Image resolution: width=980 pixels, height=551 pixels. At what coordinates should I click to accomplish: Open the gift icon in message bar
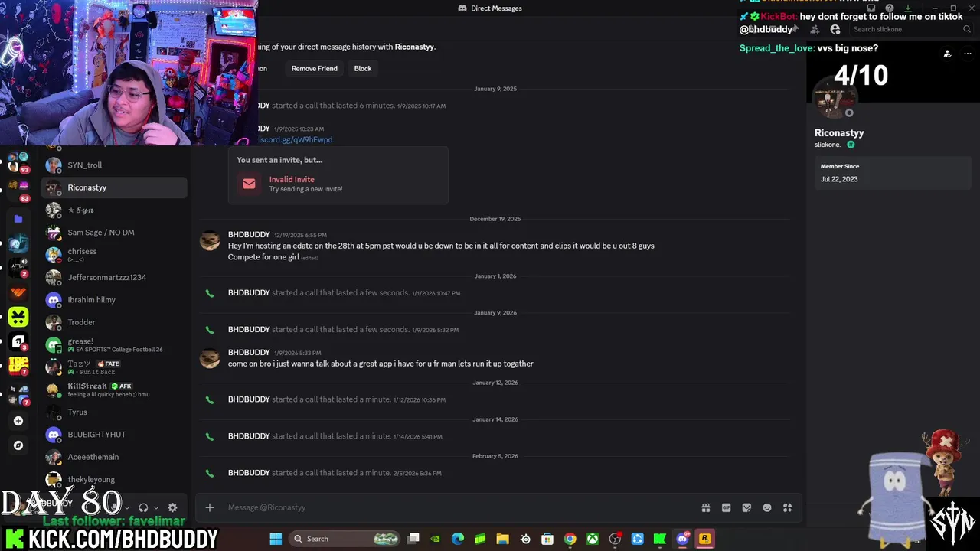[x=706, y=507]
